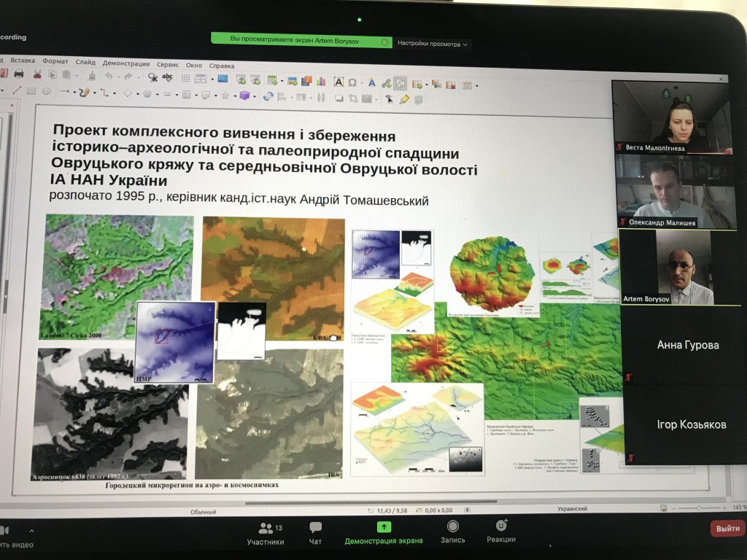Click the horizontal scrollbar below slide
This screenshot has height=560, width=747.
tap(371, 502)
